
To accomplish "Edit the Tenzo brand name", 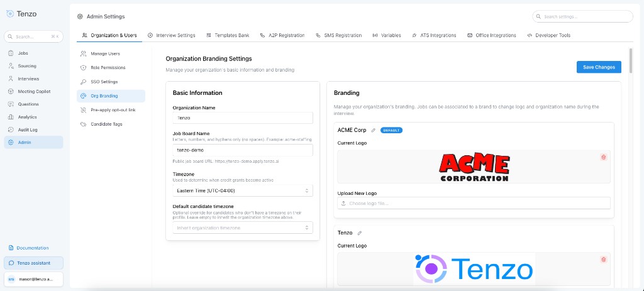I will tap(360, 233).
